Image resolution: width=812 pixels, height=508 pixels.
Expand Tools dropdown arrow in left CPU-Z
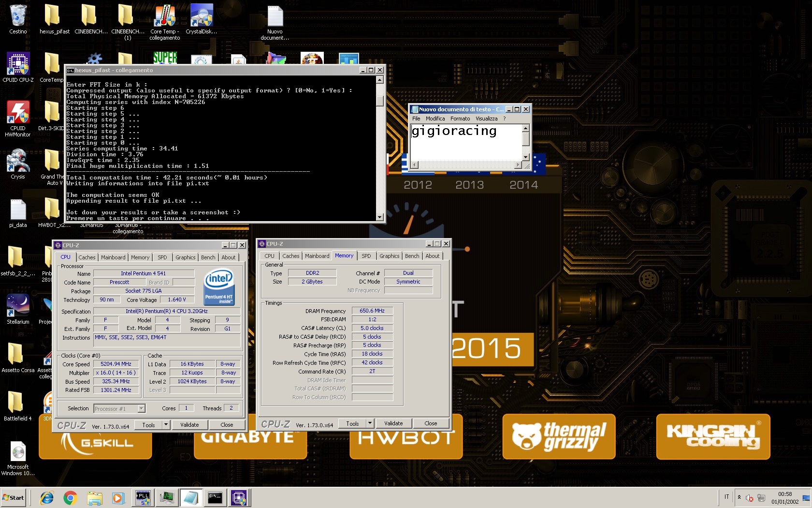[166, 425]
